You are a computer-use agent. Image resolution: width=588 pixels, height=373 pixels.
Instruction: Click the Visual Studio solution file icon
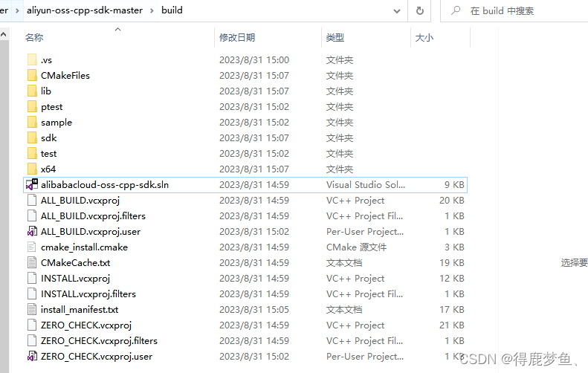tap(32, 184)
